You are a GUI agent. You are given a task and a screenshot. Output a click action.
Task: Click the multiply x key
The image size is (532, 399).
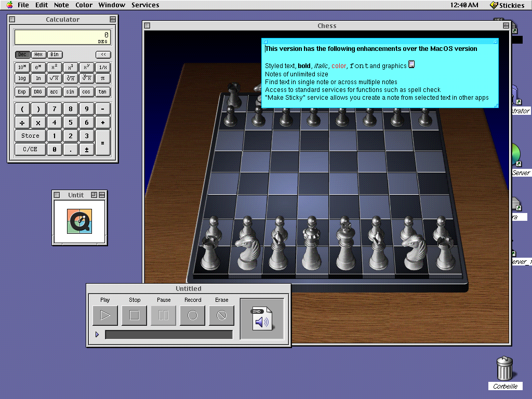(x=38, y=123)
